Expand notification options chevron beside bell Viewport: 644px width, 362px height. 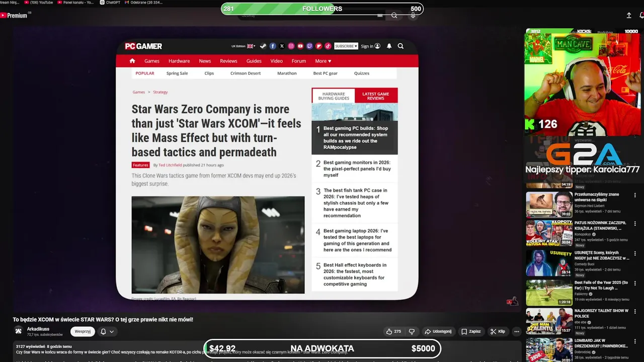pyautogui.click(x=112, y=331)
